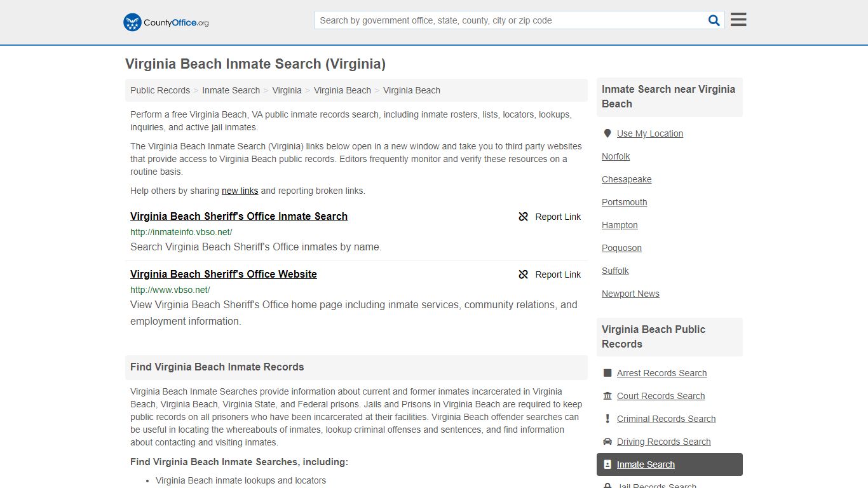The image size is (868, 488).
Task: Click the CountyOffice.org logo
Action: (x=165, y=22)
